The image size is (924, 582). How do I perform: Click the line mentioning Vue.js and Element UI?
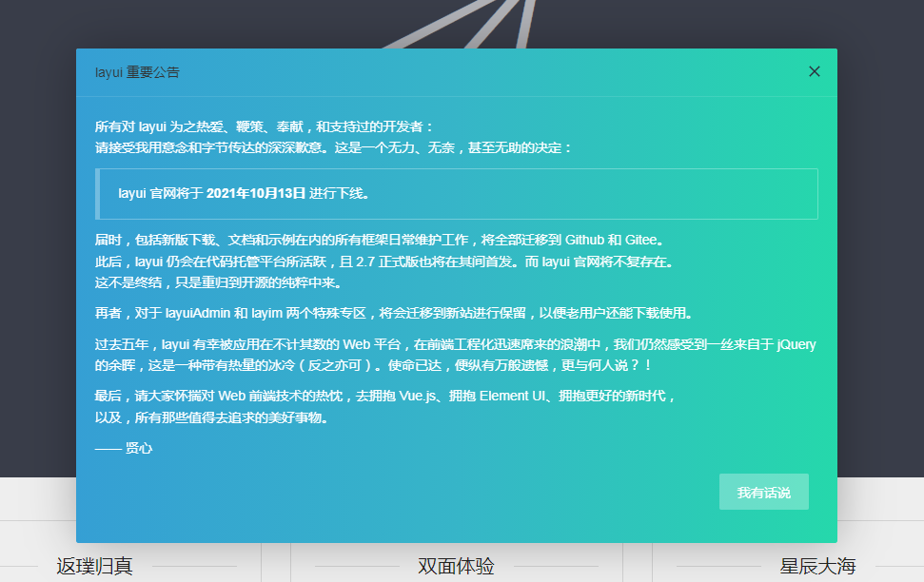[384, 396]
